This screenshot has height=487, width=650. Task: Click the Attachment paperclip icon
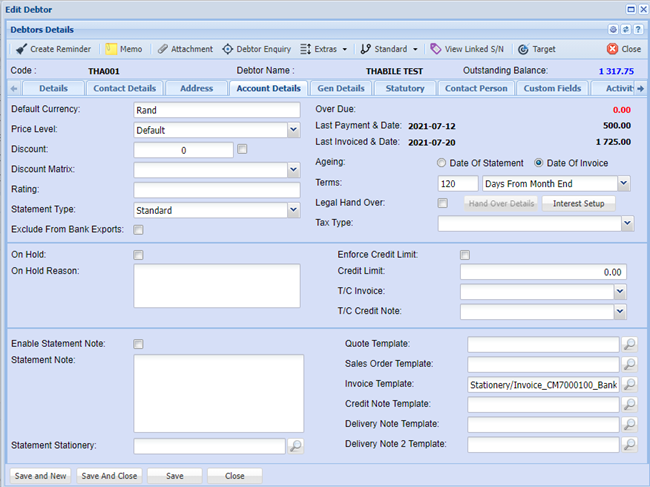[x=162, y=48]
